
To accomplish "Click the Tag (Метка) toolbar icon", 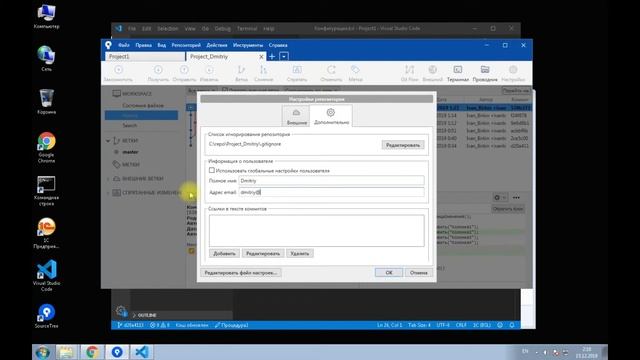I will pos(355,73).
